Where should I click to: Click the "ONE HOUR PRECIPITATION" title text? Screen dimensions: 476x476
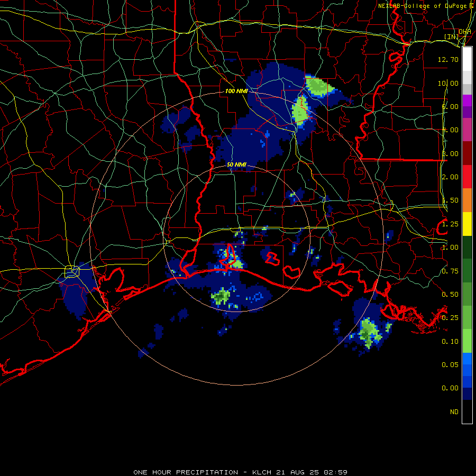(x=186, y=472)
